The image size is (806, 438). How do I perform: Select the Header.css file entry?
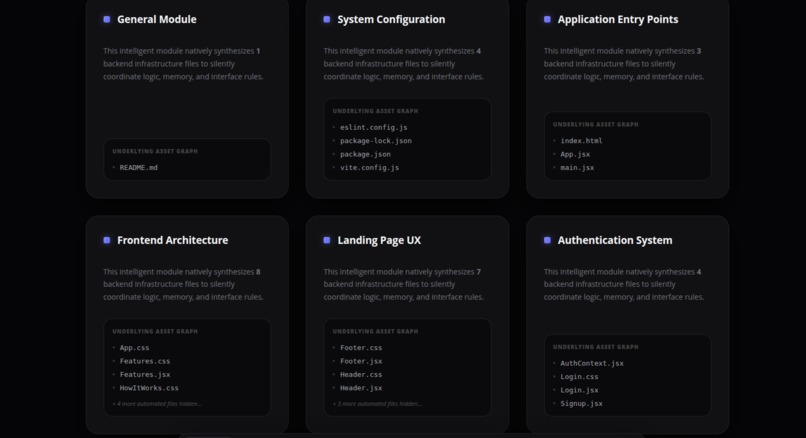361,375
